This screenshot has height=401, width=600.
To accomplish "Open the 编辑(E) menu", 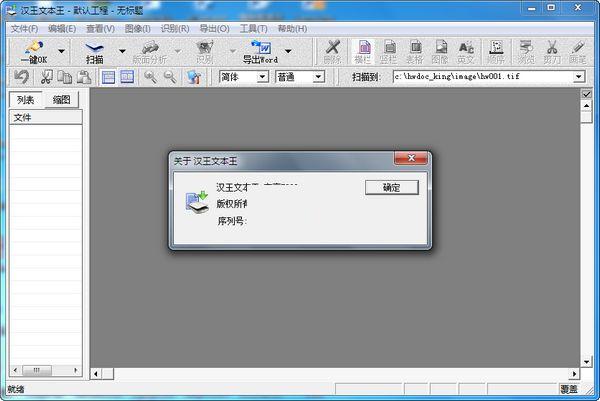I will click(62, 29).
